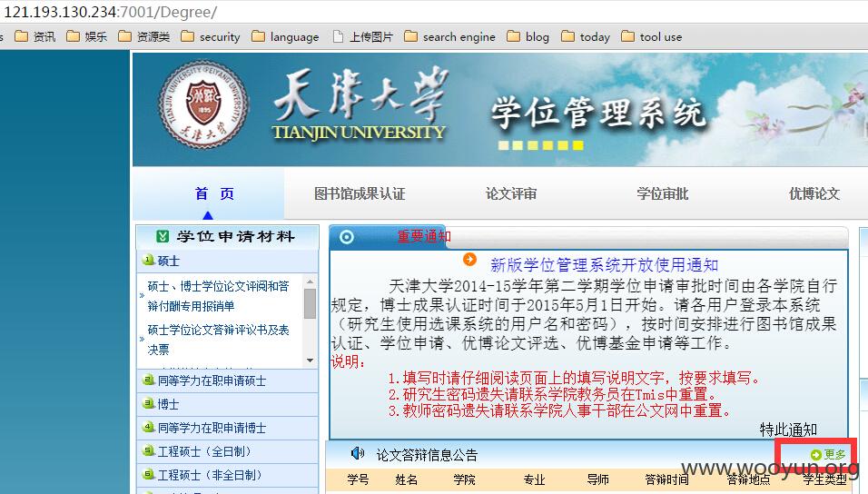868x494 pixels.
Task: Open 新版学位管理系统开放使用通知 announcement link
Action: (x=604, y=265)
